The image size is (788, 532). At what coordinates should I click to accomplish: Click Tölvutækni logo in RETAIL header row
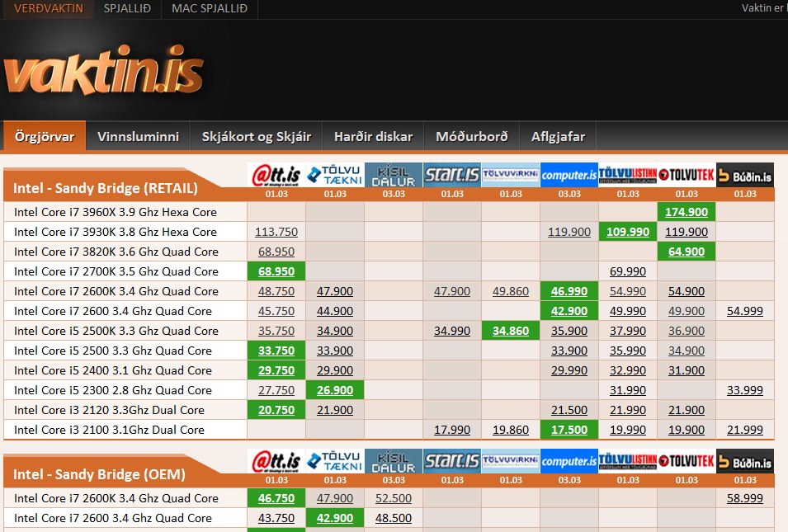pos(335,175)
